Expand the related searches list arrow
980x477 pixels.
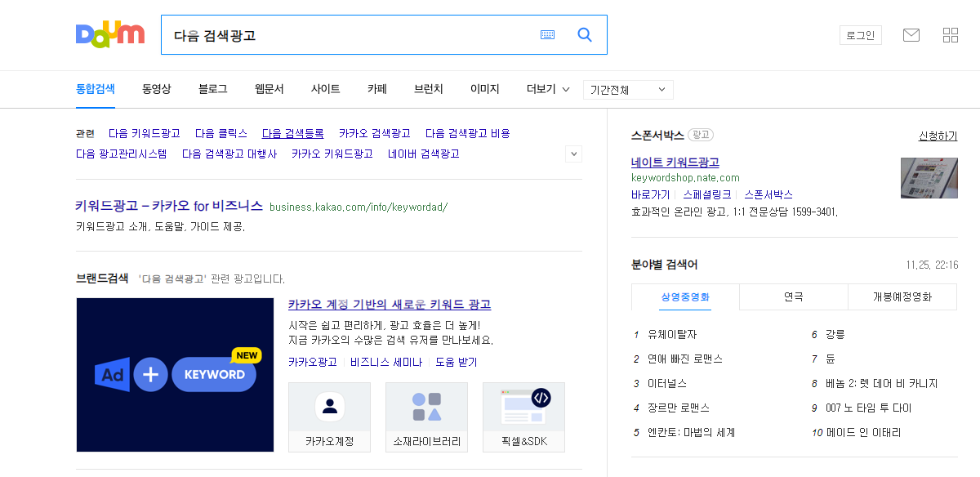[x=574, y=154]
